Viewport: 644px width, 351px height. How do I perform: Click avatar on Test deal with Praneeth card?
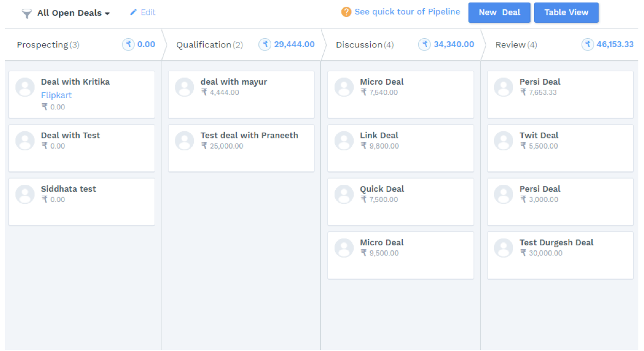point(184,141)
